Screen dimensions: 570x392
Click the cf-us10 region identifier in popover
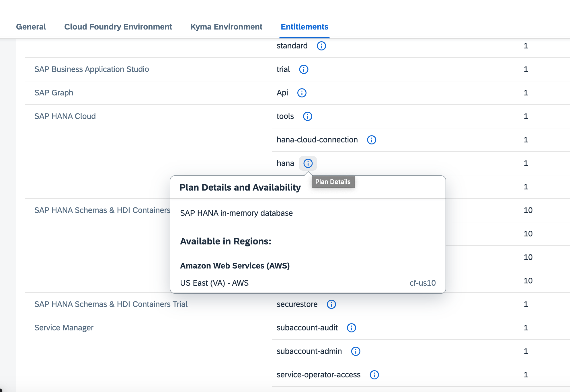pos(422,283)
